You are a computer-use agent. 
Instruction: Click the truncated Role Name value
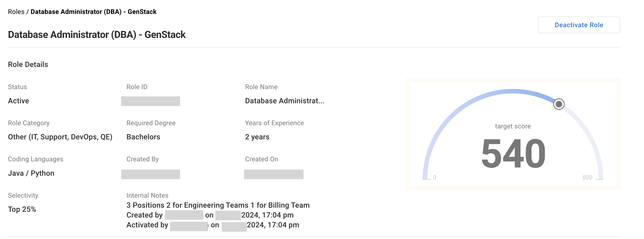tap(285, 101)
